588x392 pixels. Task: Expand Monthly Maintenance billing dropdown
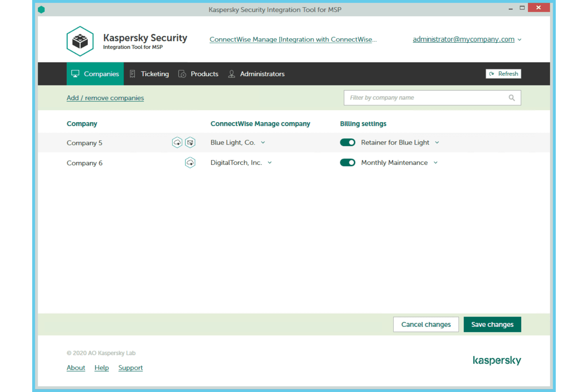399,162
